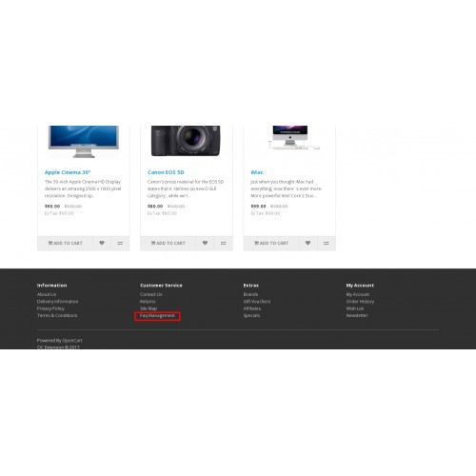This screenshot has height=476, width=476.
Task: Click heart wishlist icon for Canon EOS 5D
Action: point(205,243)
